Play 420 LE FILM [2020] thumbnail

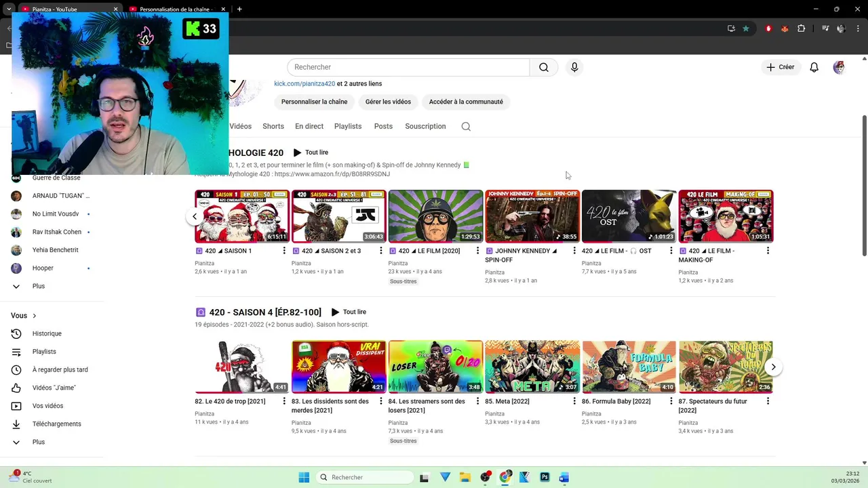tap(435, 216)
